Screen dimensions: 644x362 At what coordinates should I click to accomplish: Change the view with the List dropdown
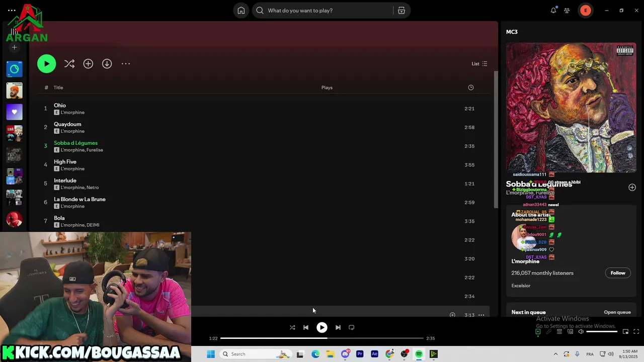[479, 64]
